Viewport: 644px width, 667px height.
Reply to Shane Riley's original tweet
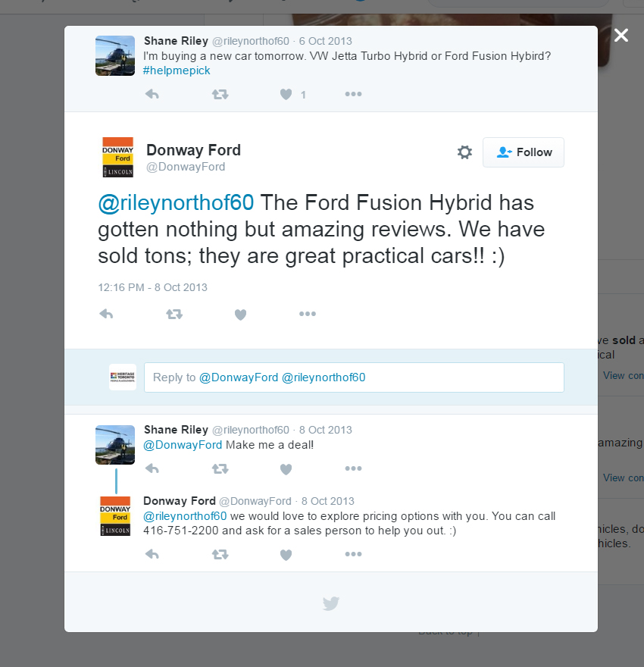tap(152, 95)
